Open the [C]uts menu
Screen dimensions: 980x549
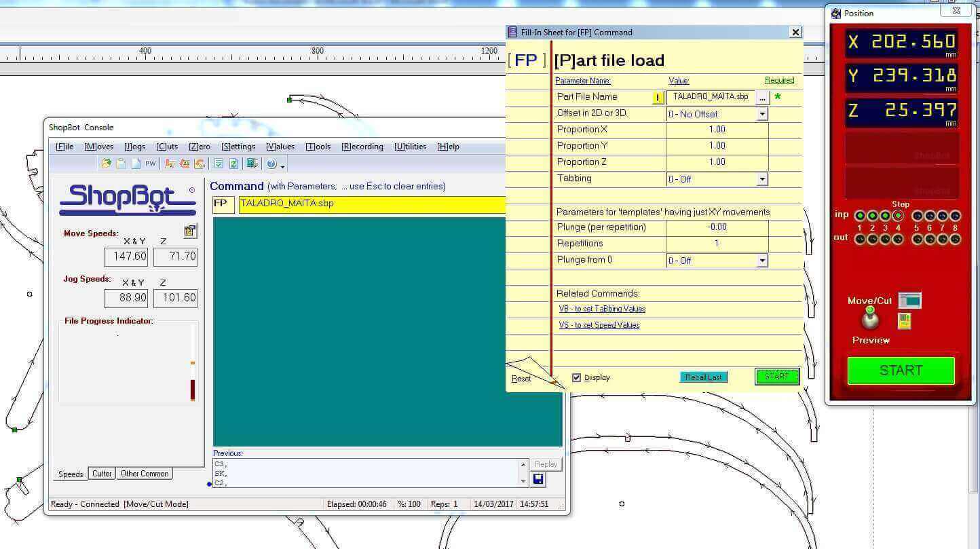pyautogui.click(x=167, y=147)
